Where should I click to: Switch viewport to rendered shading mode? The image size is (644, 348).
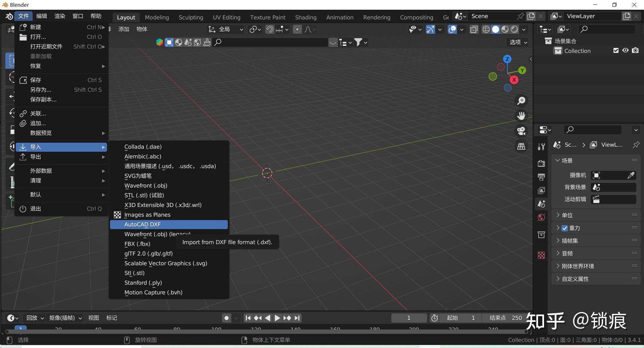point(514,29)
